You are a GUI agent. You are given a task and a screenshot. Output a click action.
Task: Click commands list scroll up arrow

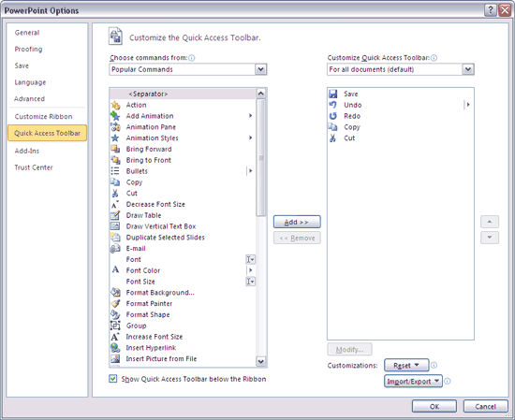pyautogui.click(x=261, y=94)
